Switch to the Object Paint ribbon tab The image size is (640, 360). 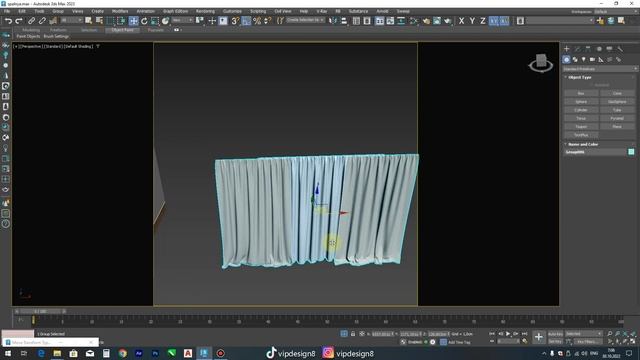(122, 30)
